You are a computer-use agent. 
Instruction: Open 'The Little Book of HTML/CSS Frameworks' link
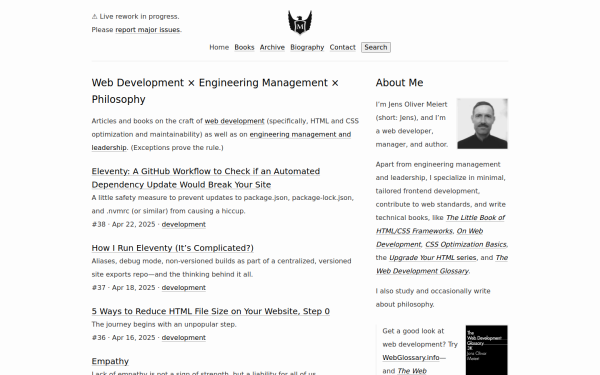(440, 224)
